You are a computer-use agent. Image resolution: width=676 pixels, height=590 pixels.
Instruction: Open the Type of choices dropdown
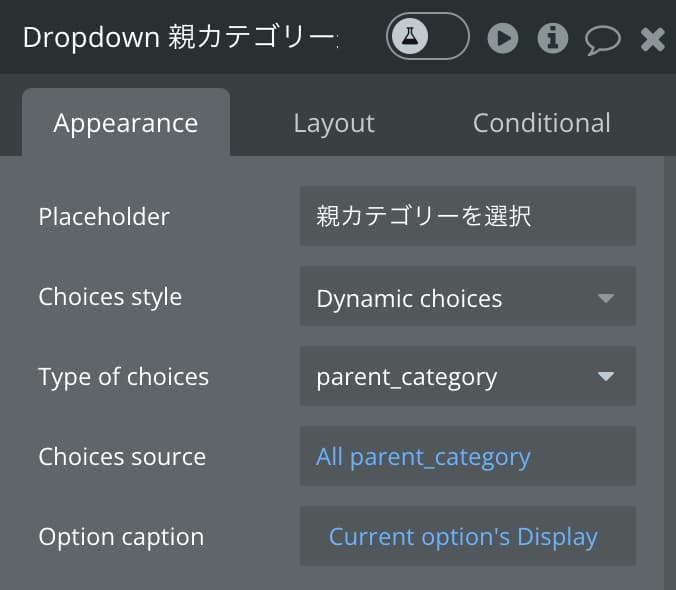468,376
